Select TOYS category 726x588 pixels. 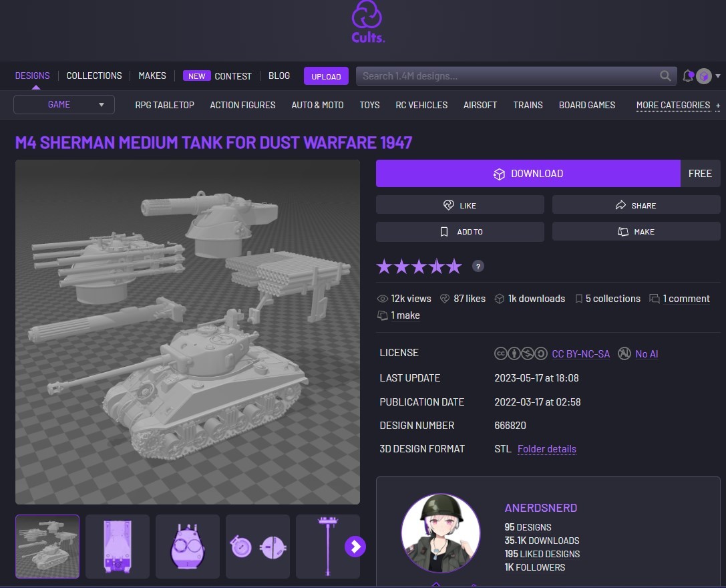click(369, 105)
